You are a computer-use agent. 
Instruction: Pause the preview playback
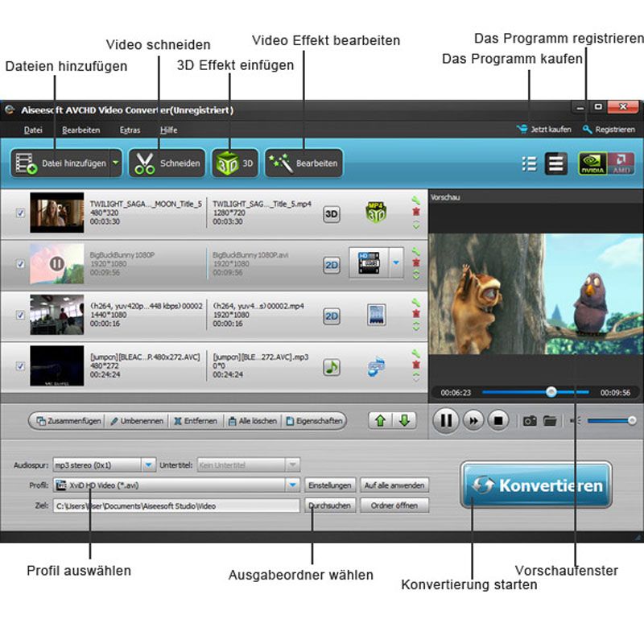pyautogui.click(x=445, y=419)
